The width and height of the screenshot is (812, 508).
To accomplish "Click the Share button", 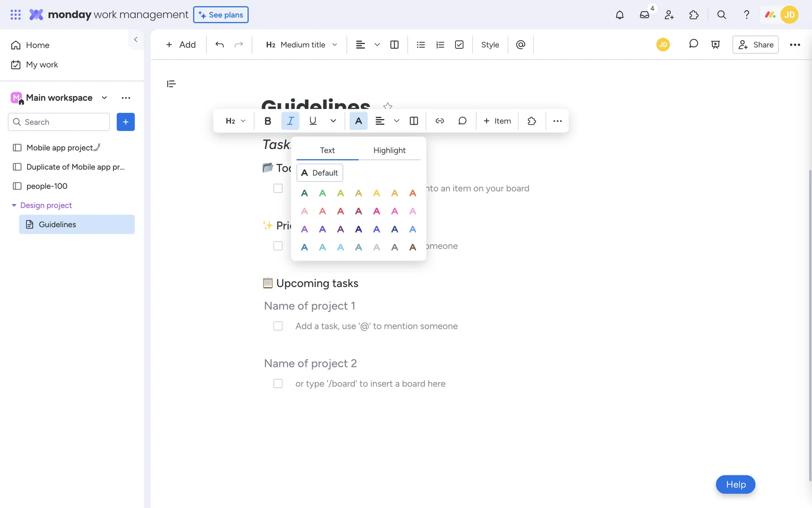I will coord(755,45).
